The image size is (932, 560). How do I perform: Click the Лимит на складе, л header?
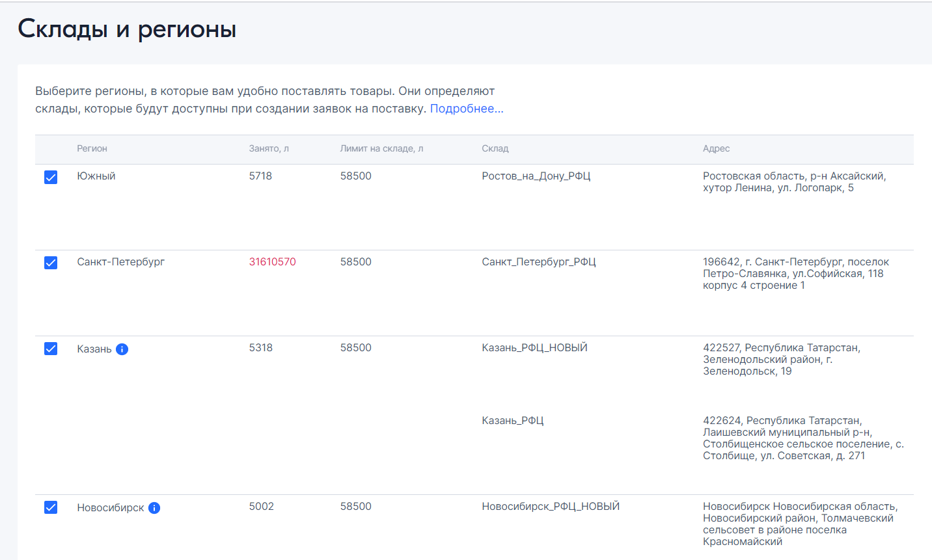pos(381,148)
